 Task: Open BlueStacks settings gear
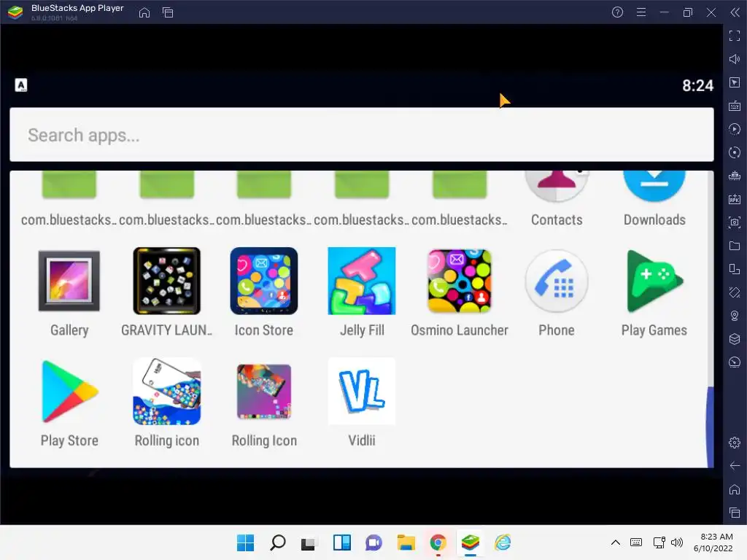coord(735,443)
